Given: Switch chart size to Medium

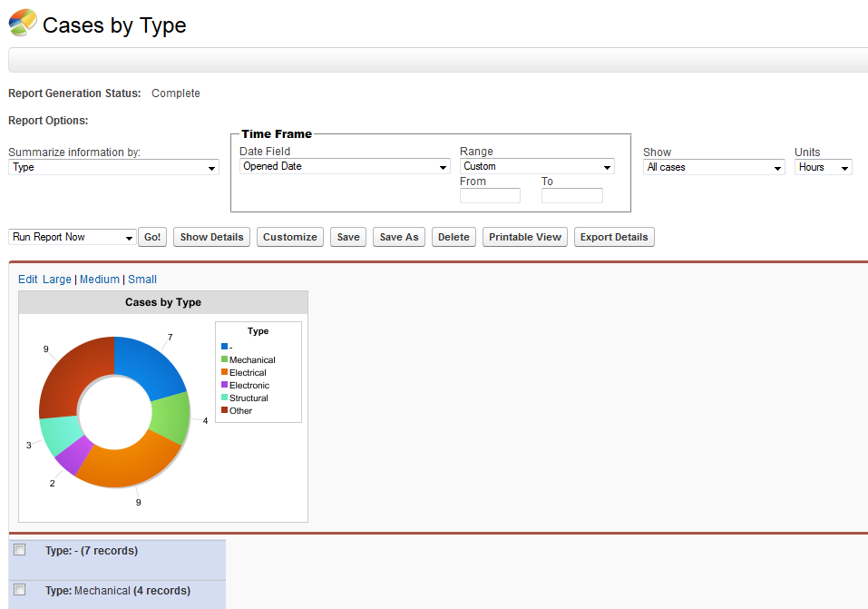Looking at the screenshot, I should click(100, 280).
